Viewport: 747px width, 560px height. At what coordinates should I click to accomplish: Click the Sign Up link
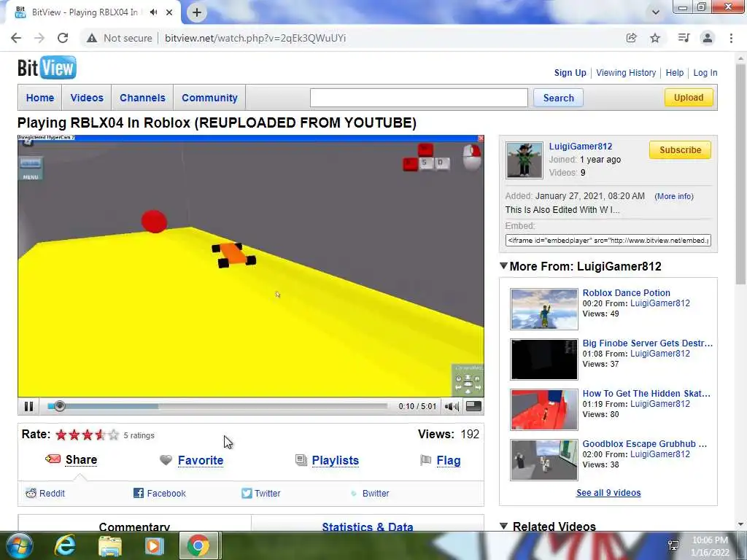pos(570,73)
